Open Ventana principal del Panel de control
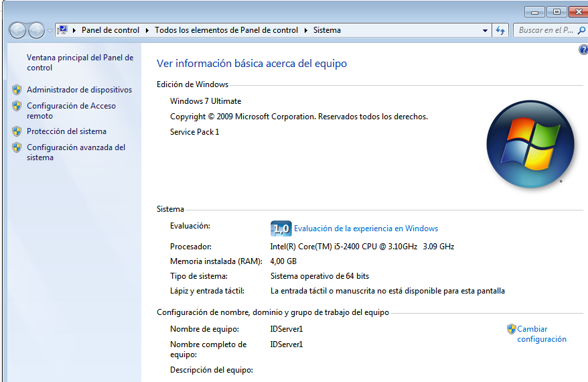 (80, 62)
